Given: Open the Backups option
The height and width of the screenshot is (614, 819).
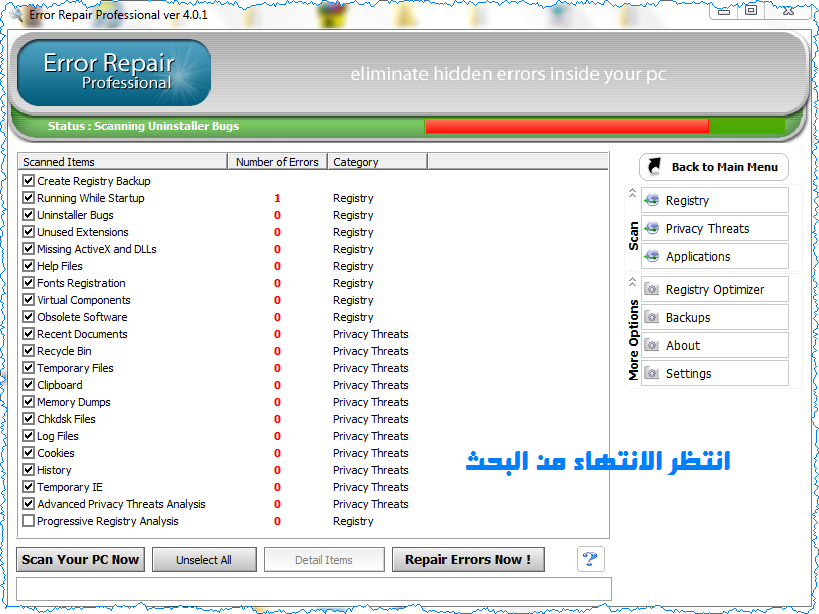Looking at the screenshot, I should (x=714, y=317).
